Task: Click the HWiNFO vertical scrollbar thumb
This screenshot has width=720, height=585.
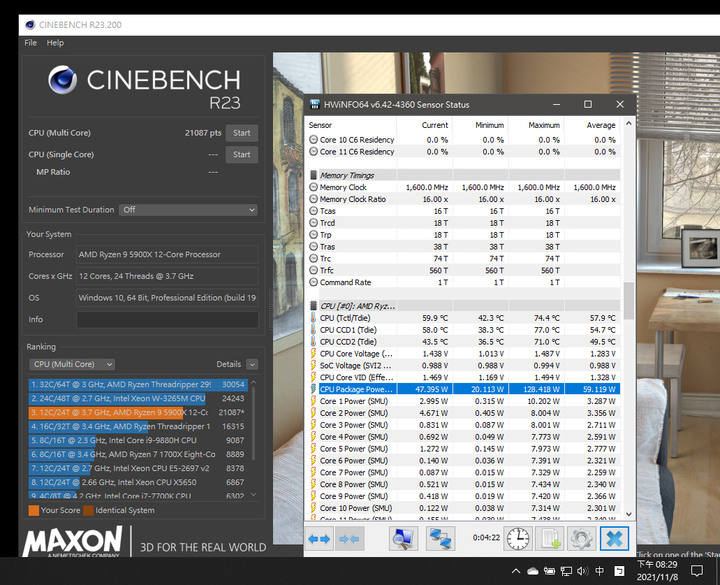Action: click(629, 300)
